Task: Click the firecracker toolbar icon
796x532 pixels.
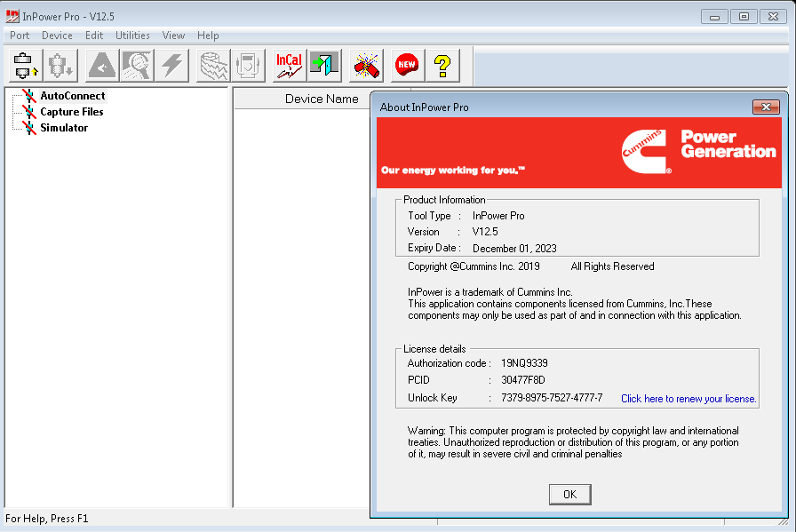Action: point(366,66)
